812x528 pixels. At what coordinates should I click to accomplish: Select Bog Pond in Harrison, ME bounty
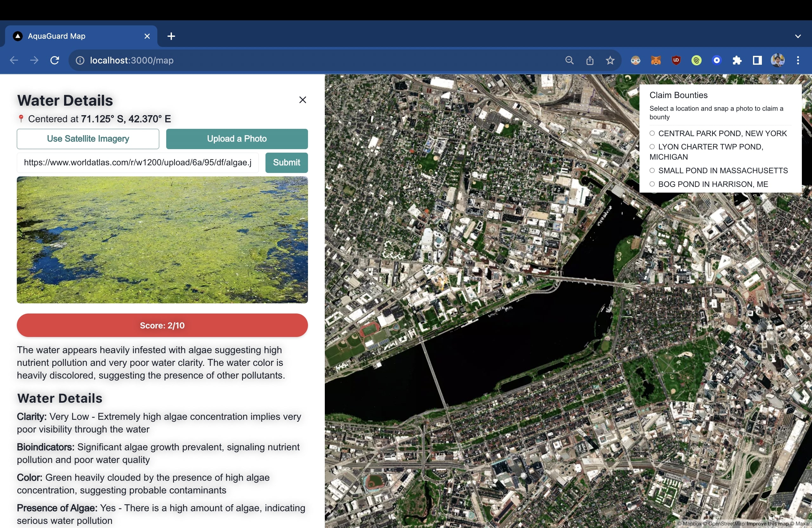point(652,184)
